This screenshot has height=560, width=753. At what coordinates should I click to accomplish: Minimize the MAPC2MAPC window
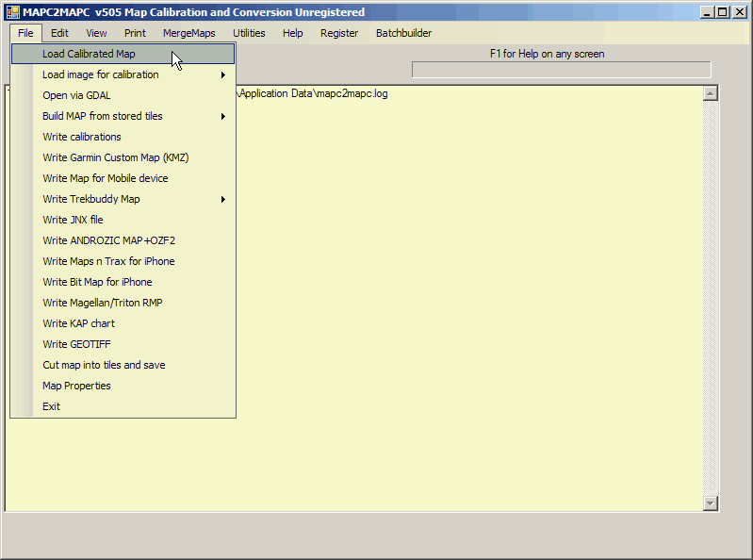tap(707, 12)
